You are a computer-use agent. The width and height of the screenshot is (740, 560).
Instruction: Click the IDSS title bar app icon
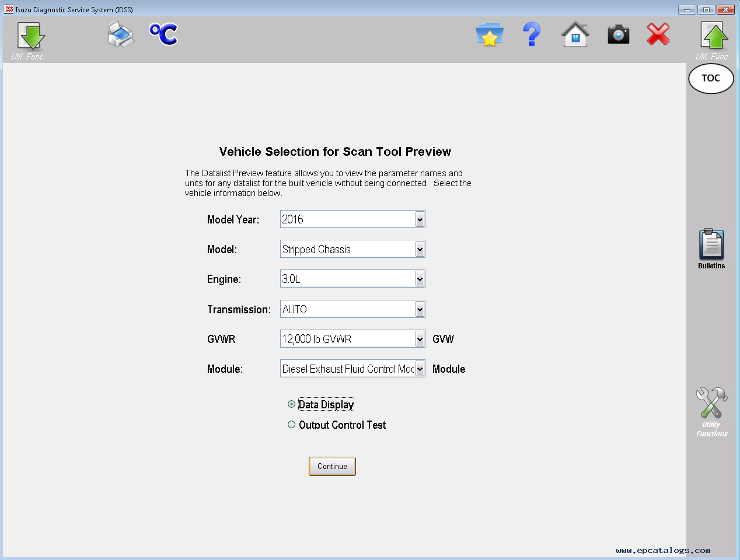point(8,9)
